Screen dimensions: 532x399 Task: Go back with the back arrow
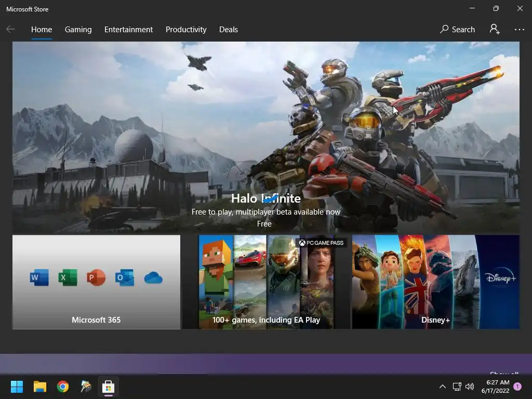click(10, 29)
